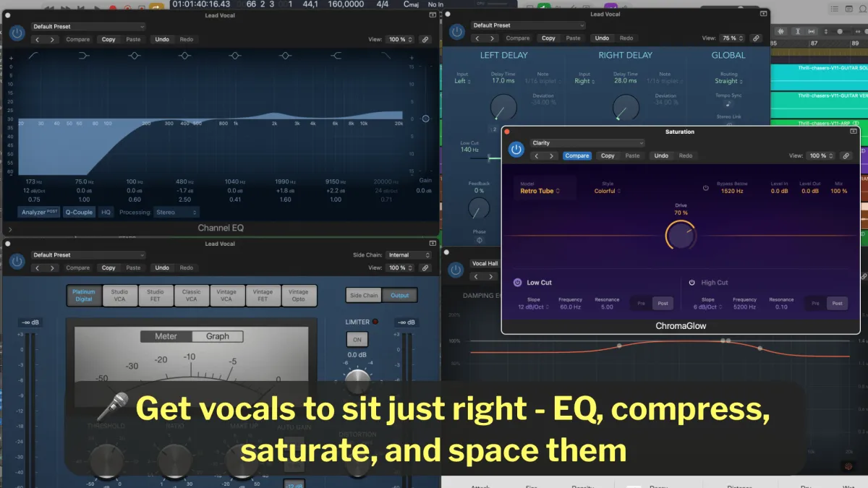Viewport: 868px width, 488px height.
Task: Click link icon in Saturation window
Action: coord(846,155)
